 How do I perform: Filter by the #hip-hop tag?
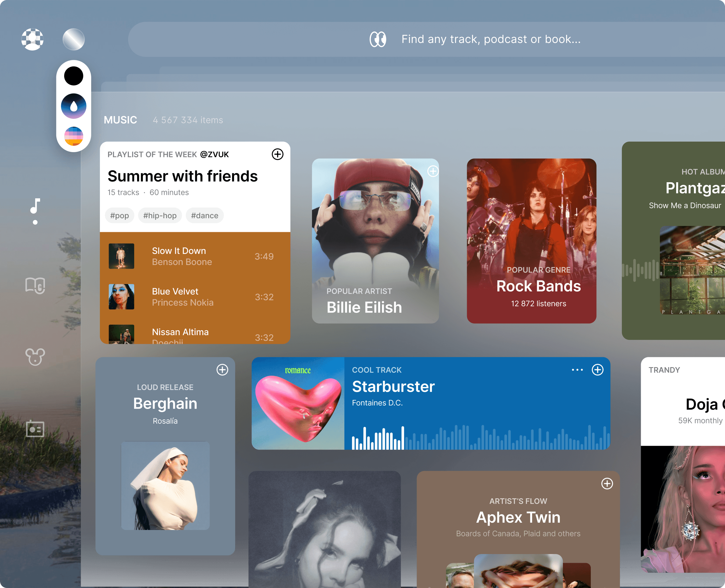[x=160, y=216]
